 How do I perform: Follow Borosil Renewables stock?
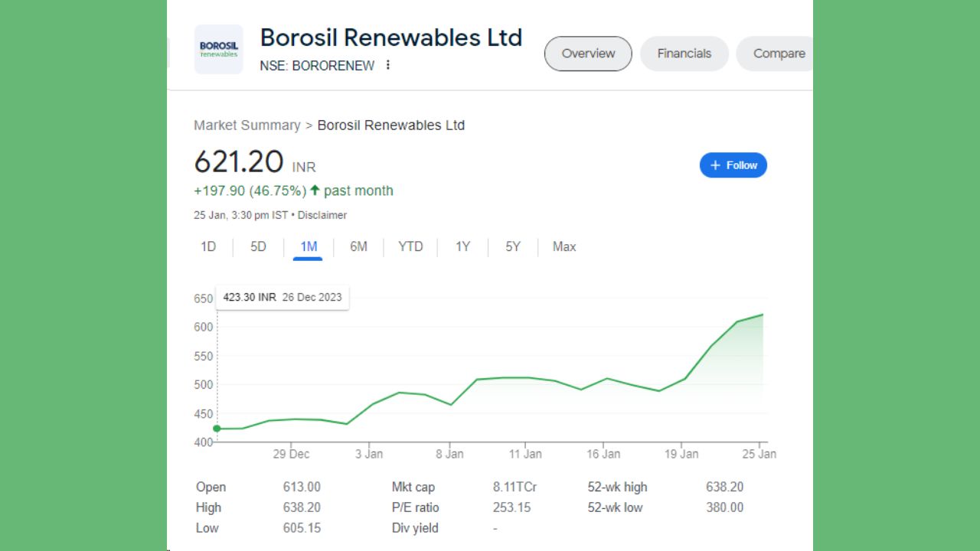[x=733, y=165]
